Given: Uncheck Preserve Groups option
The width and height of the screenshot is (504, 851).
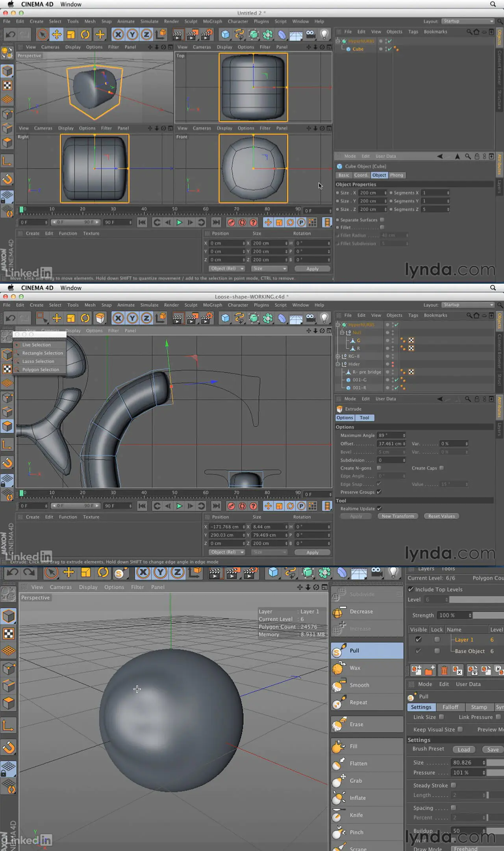Looking at the screenshot, I should (379, 492).
